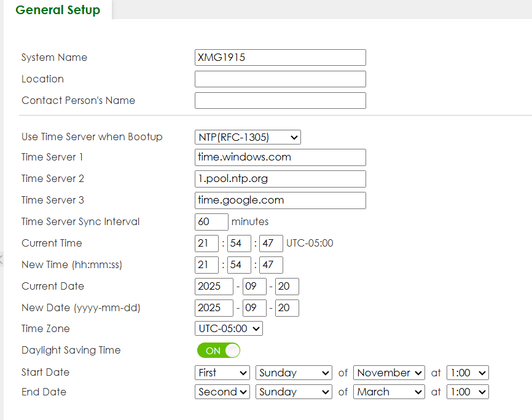Open End Date month dropdown showing March
This screenshot has height=420, width=532.
click(389, 392)
